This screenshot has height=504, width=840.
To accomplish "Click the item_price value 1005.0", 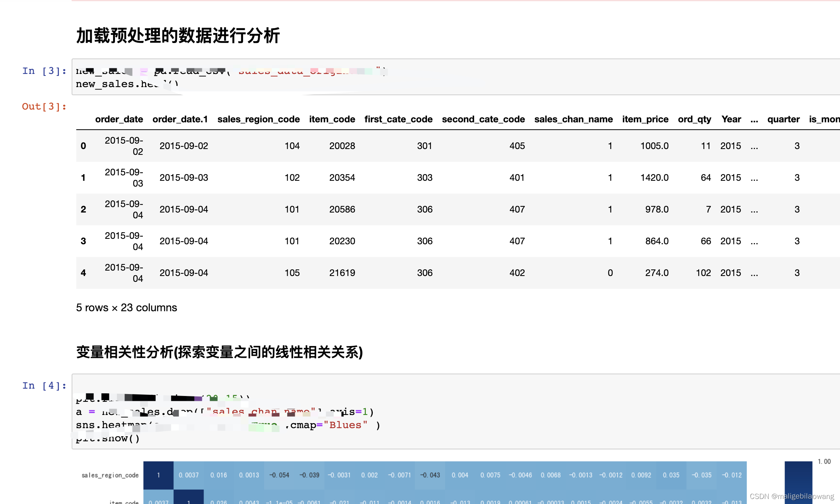I will point(655,146).
